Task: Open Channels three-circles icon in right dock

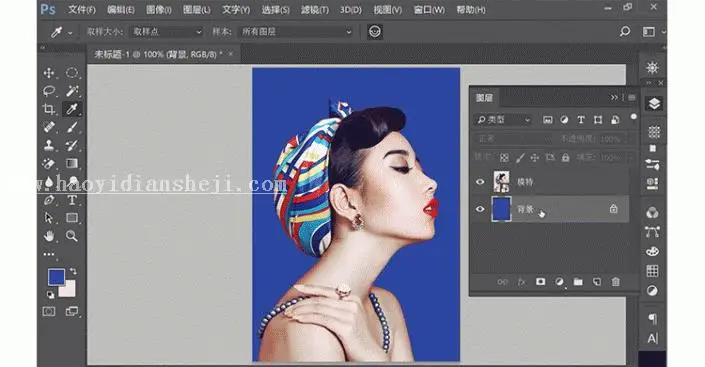Action: 652,213
